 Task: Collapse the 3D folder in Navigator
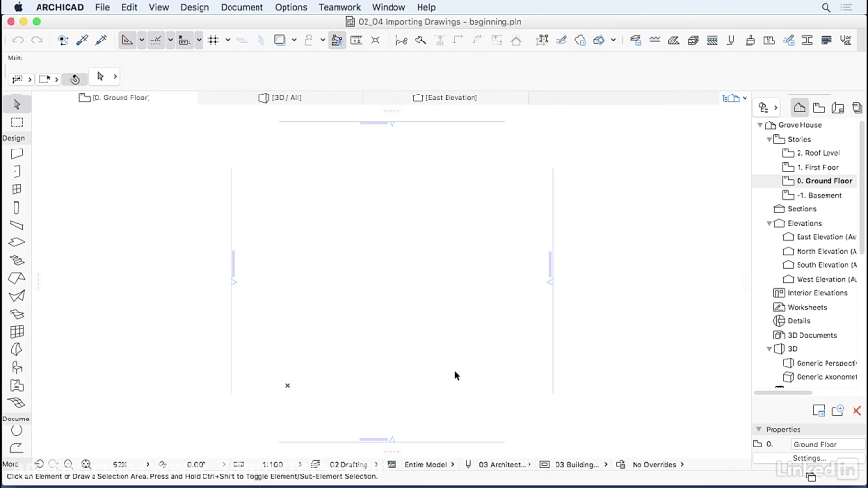pos(769,349)
